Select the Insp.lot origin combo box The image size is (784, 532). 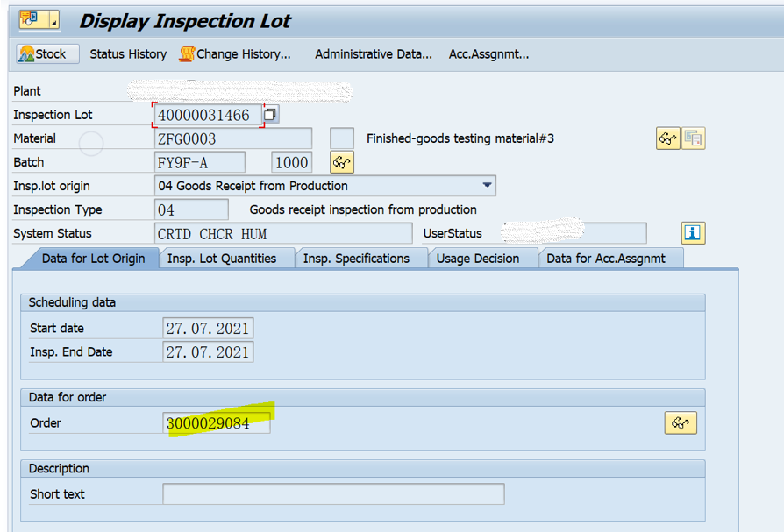[325, 186]
